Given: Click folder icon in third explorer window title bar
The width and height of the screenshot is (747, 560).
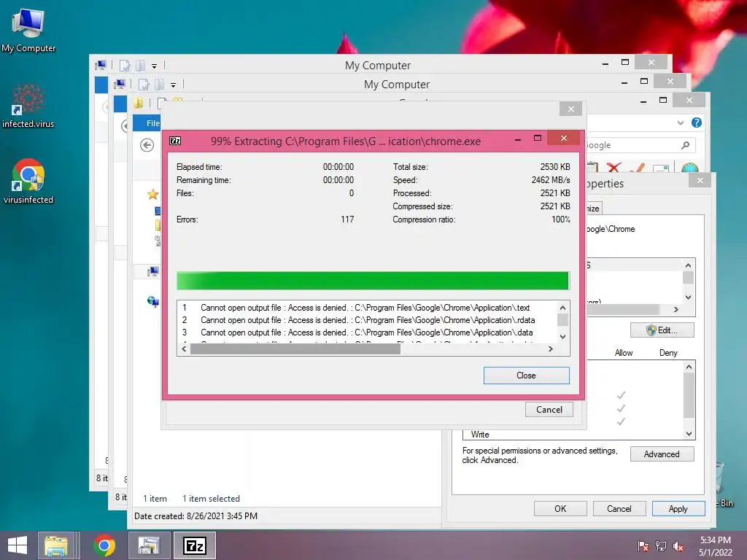Looking at the screenshot, I should (138, 103).
